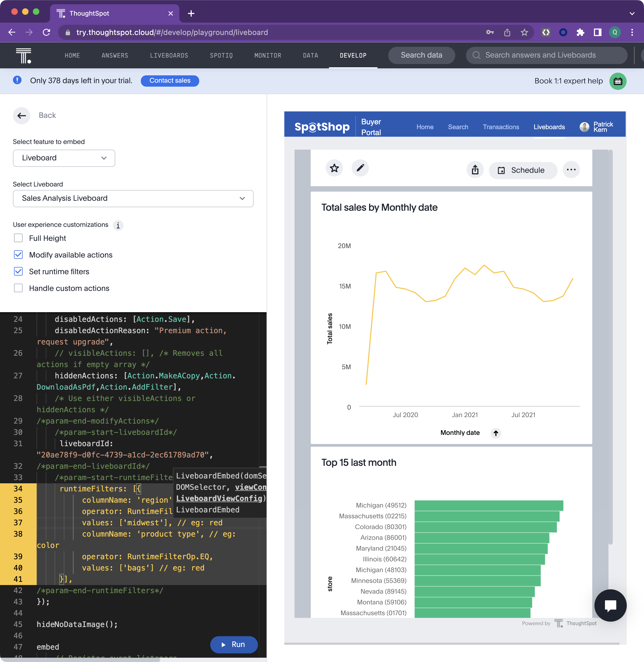Click the Search data button
Image resolution: width=644 pixels, height=662 pixels.
pyautogui.click(x=421, y=55)
